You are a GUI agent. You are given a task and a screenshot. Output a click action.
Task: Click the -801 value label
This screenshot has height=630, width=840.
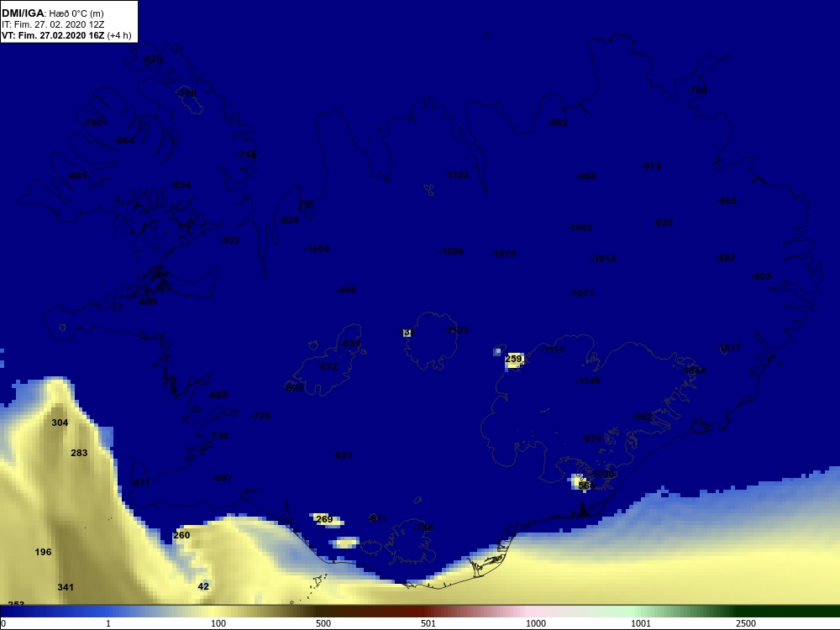77,176
